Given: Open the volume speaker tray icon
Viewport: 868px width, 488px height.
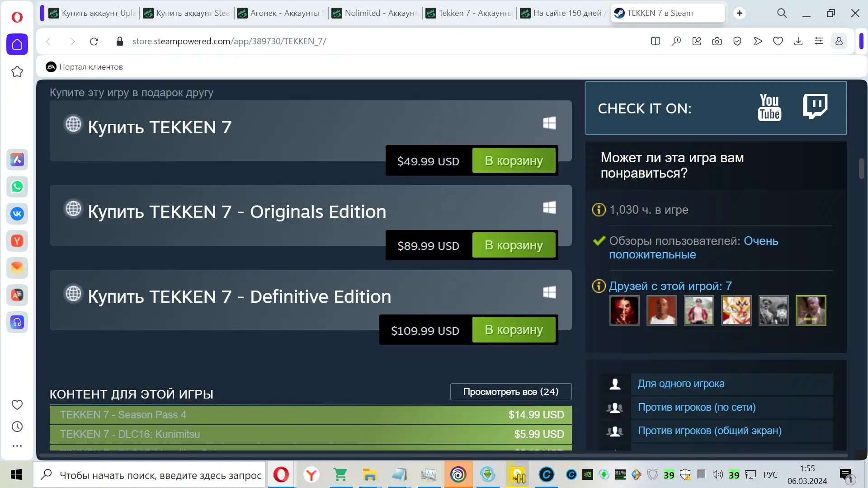Looking at the screenshot, I should [717, 474].
